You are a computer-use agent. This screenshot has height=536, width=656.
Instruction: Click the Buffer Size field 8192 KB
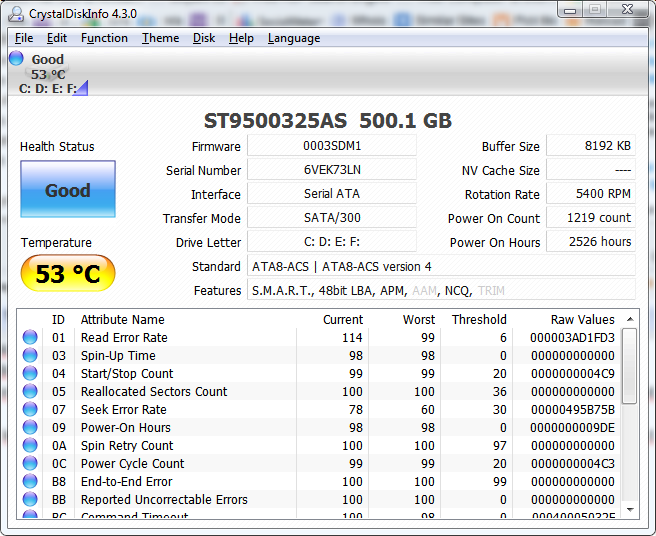click(591, 146)
